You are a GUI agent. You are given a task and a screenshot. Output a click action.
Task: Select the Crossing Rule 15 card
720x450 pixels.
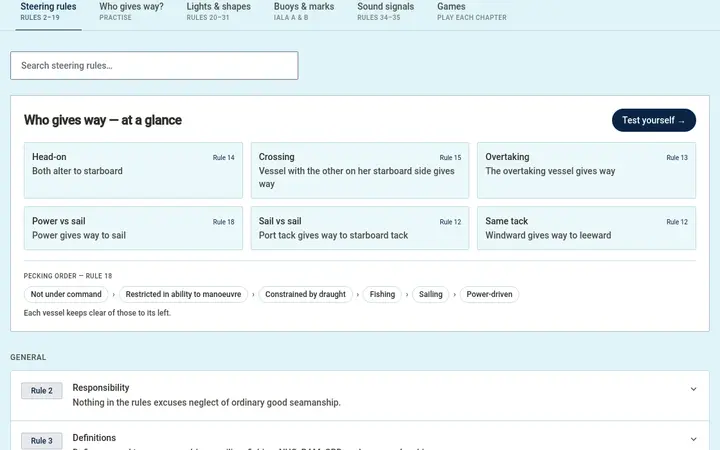click(360, 170)
